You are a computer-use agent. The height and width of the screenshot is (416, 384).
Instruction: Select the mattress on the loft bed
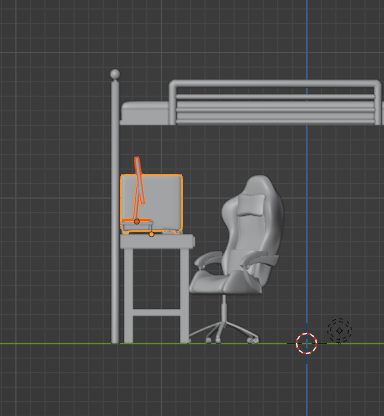145,113
